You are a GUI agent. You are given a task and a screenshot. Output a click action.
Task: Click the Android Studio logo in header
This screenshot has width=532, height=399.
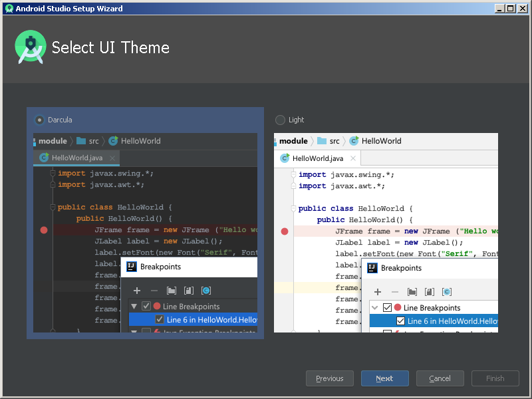pos(31,47)
